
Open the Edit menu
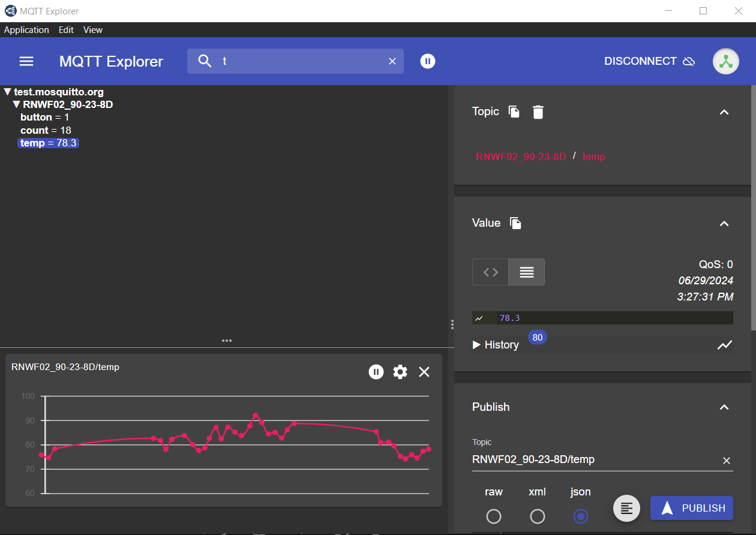66,29
